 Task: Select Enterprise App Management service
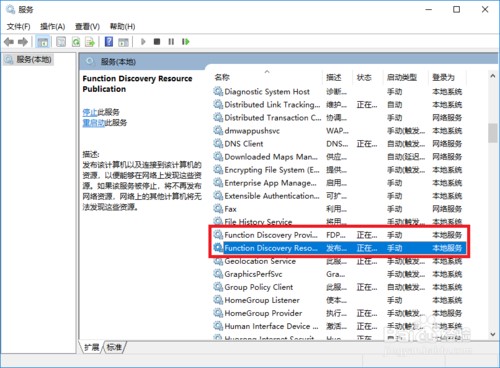[338, 183]
